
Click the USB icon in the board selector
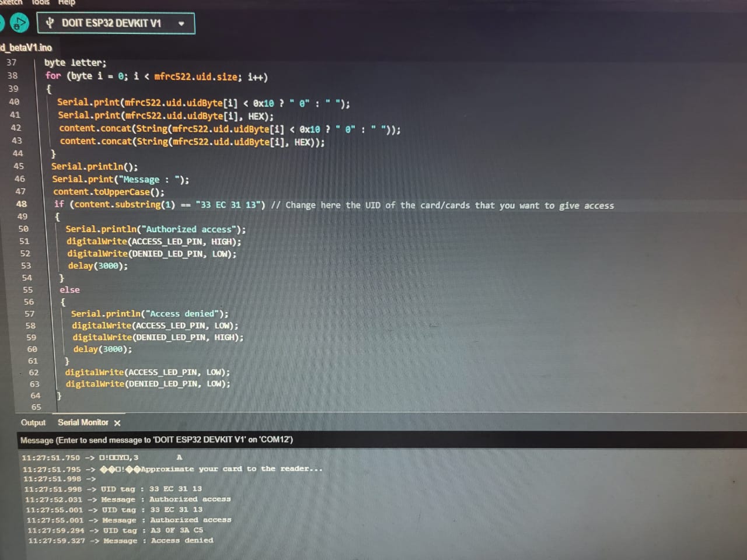50,23
